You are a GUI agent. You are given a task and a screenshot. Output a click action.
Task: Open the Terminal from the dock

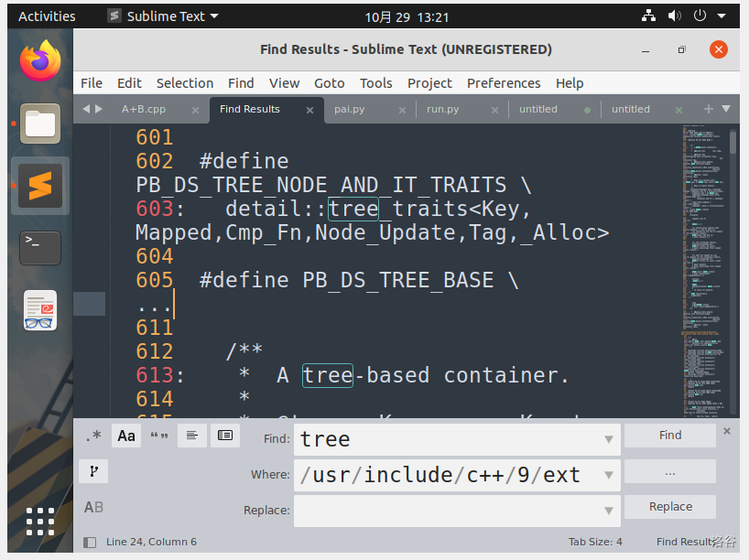(x=40, y=248)
